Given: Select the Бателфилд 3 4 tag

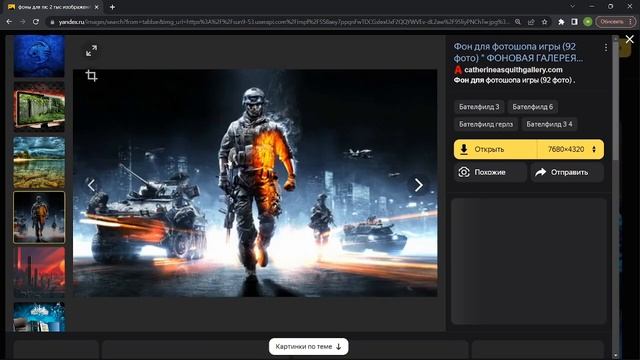Looking at the screenshot, I should 549,124.
